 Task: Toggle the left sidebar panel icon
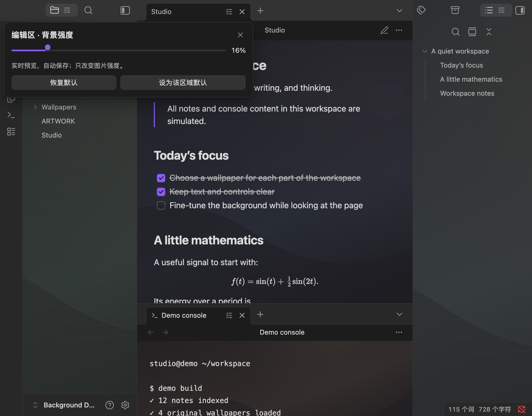tap(125, 10)
